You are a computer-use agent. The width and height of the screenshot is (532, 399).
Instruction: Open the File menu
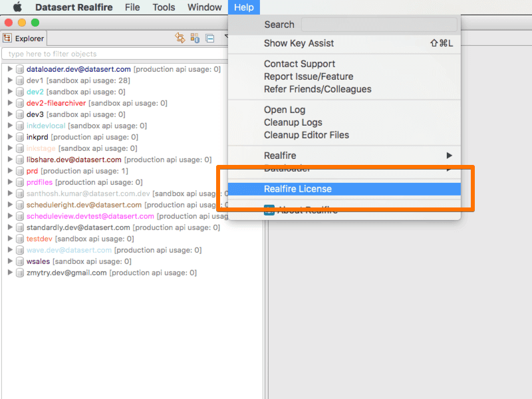point(132,7)
